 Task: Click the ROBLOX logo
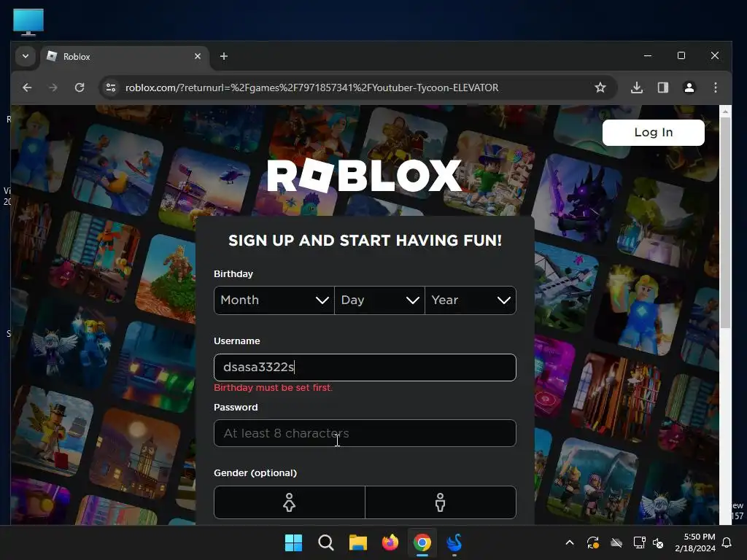tap(365, 176)
